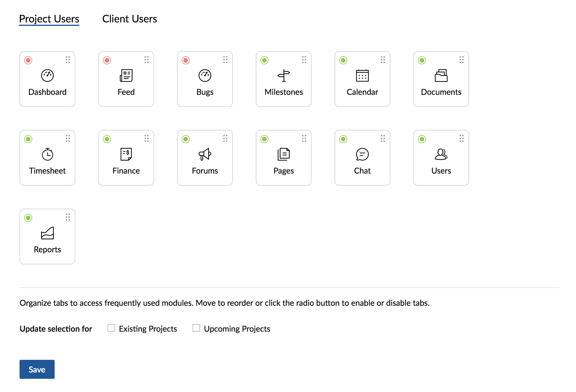Disable the Users tab radio button
This screenshot has width=576, height=392.
point(422,139)
